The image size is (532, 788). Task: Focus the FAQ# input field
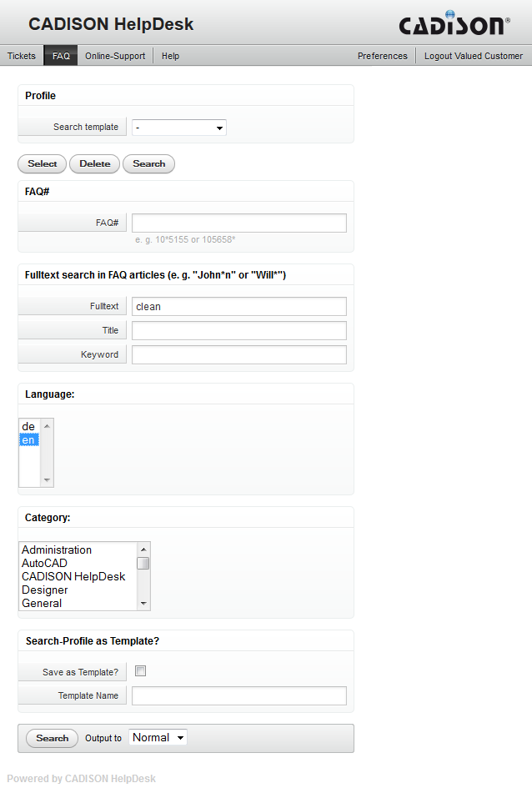pos(239,223)
